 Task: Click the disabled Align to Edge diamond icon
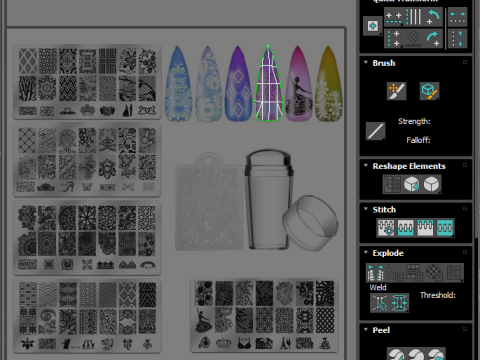(x=413, y=39)
